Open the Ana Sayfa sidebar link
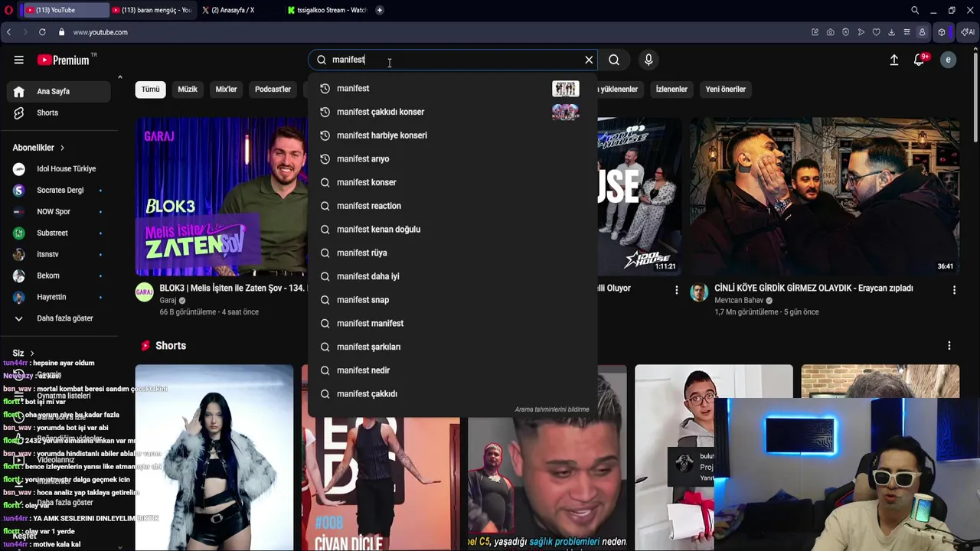This screenshot has height=551, width=980. point(60,91)
